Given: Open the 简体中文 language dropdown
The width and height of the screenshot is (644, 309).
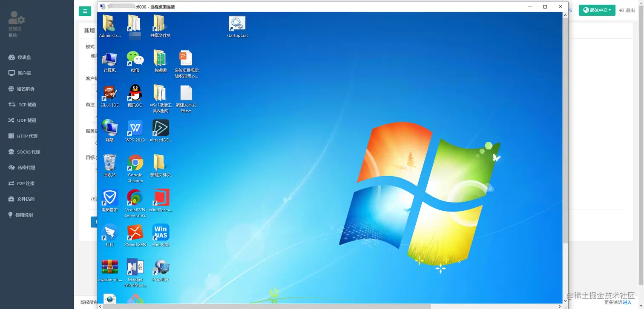Looking at the screenshot, I should pos(597,10).
